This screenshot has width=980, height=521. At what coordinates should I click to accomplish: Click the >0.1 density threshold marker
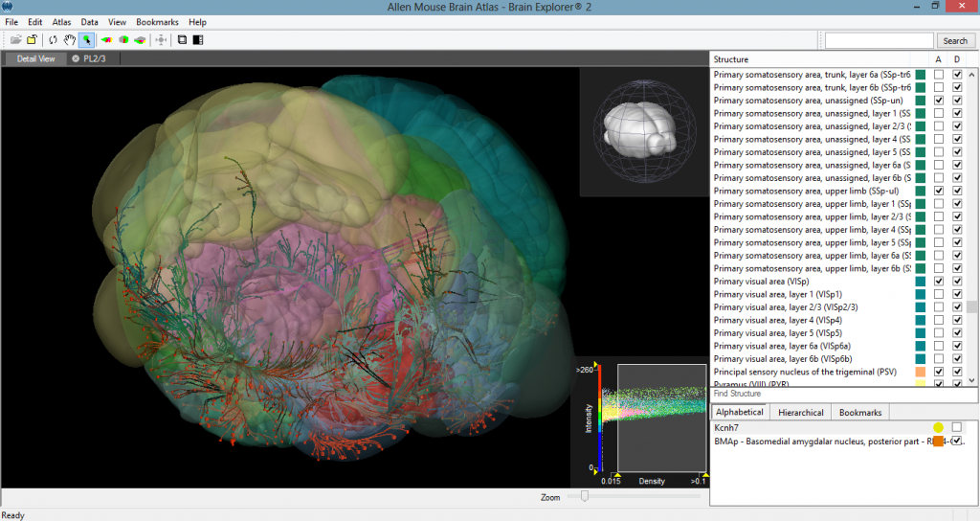(x=705, y=475)
